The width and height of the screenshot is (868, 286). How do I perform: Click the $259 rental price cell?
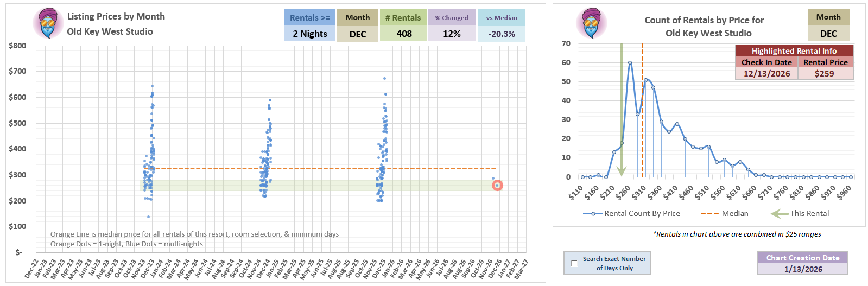825,74
